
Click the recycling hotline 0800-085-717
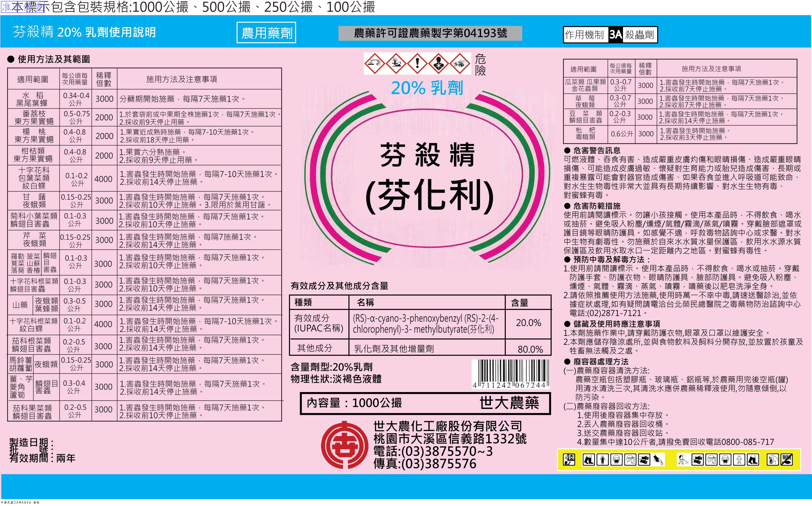pyautogui.click(x=748, y=442)
